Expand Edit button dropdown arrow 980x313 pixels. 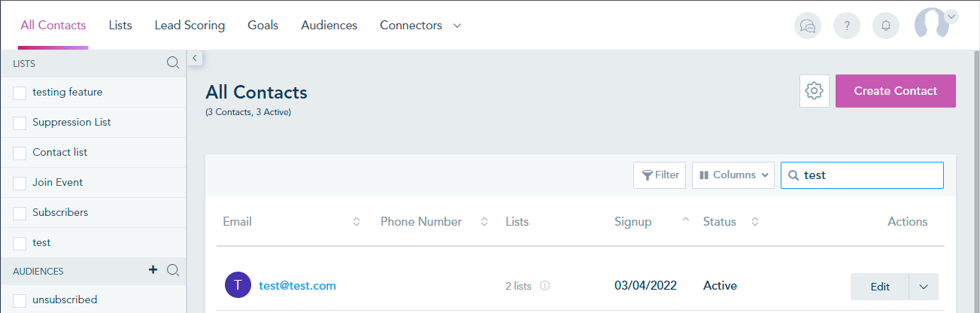(924, 287)
